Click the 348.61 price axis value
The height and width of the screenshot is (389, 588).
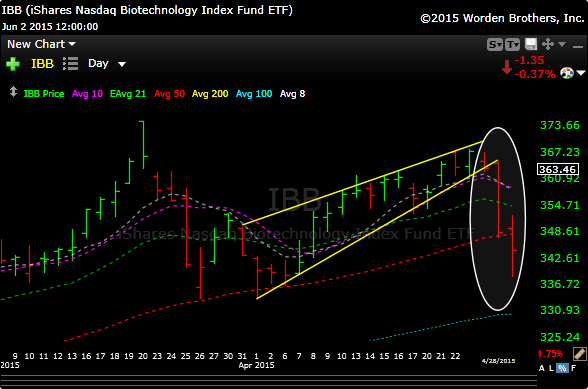(x=560, y=231)
